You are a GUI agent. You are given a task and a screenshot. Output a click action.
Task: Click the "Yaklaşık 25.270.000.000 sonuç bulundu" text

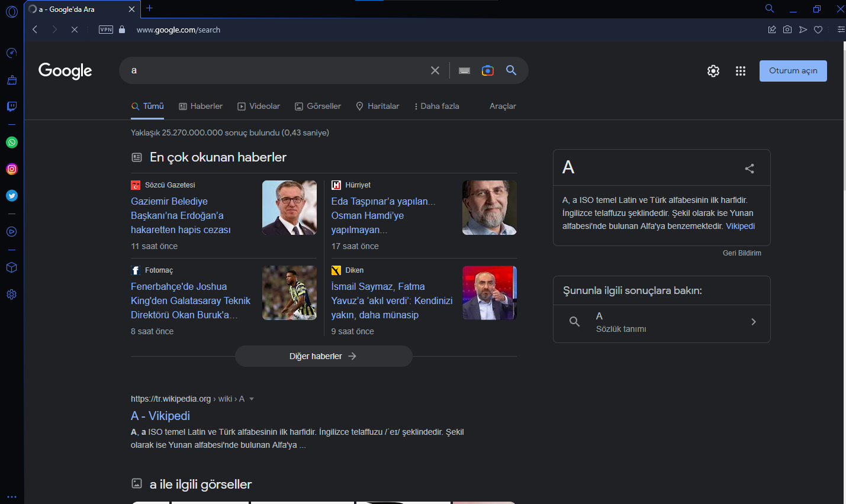[x=230, y=133]
